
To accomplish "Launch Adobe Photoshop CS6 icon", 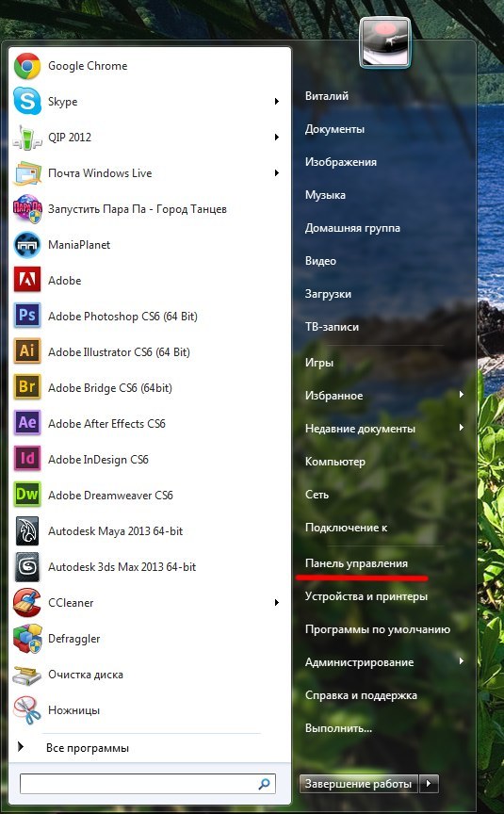I will [27, 316].
